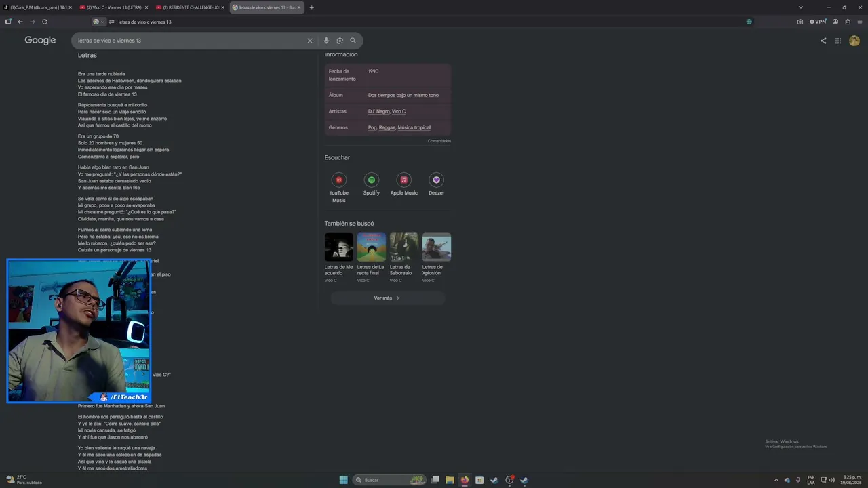The height and width of the screenshot is (488, 868).
Task: Close the RESIDENTE CHALLENGE tab
Action: [x=222, y=7]
